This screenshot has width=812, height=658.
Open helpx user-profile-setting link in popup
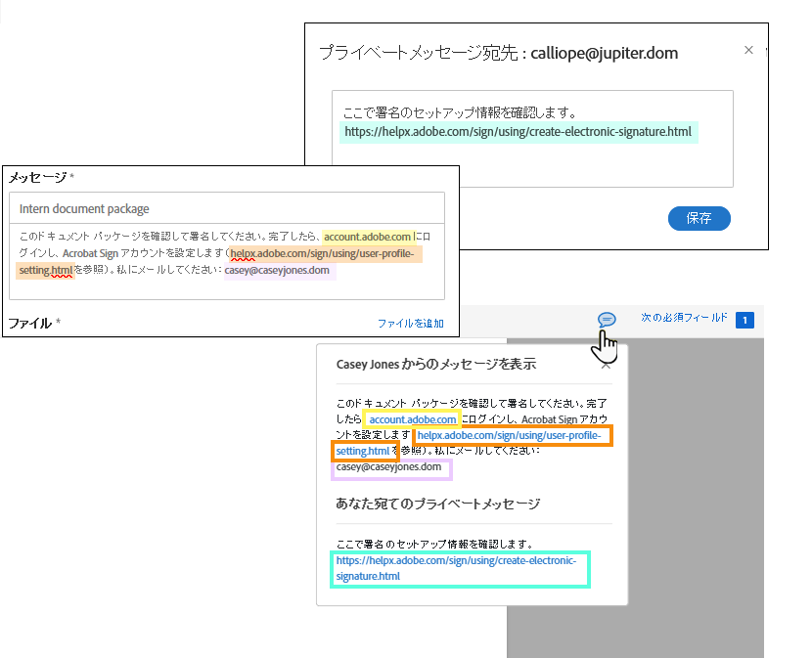coord(509,435)
